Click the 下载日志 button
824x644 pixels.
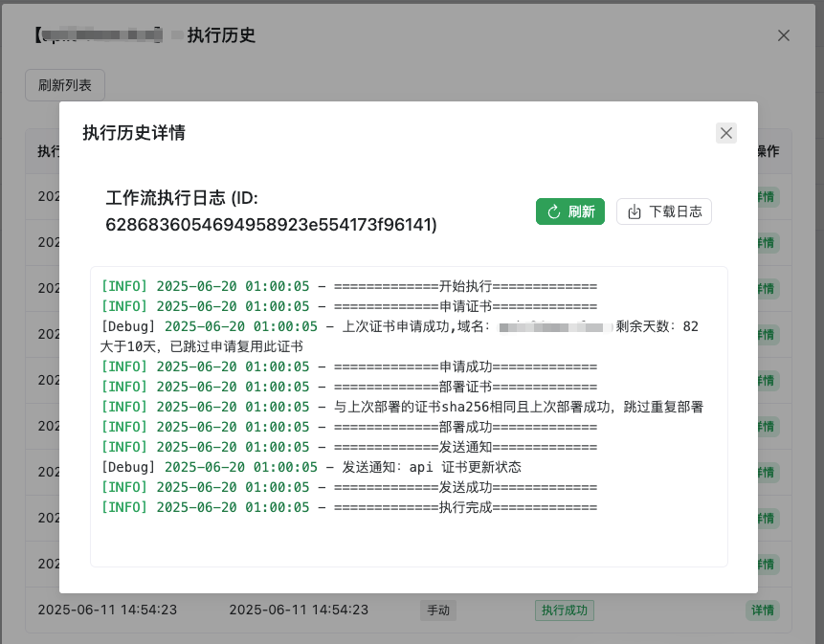click(x=664, y=211)
